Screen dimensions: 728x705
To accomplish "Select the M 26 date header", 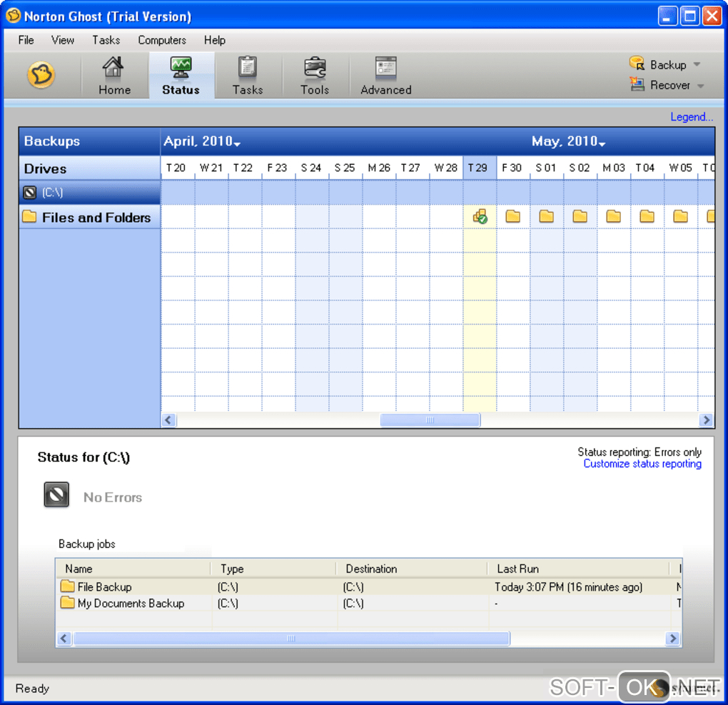I will coord(379,168).
